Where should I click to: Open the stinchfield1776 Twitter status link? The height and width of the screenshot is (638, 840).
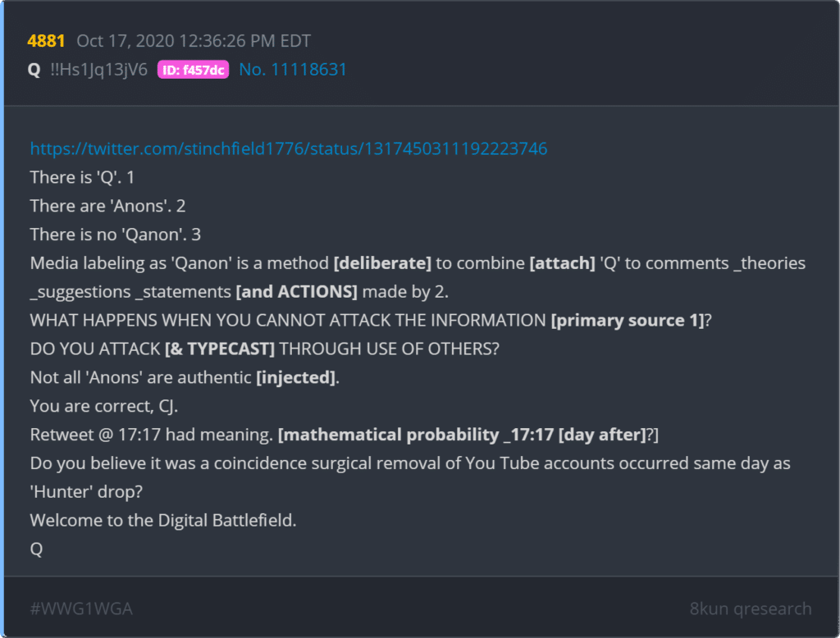click(x=288, y=148)
